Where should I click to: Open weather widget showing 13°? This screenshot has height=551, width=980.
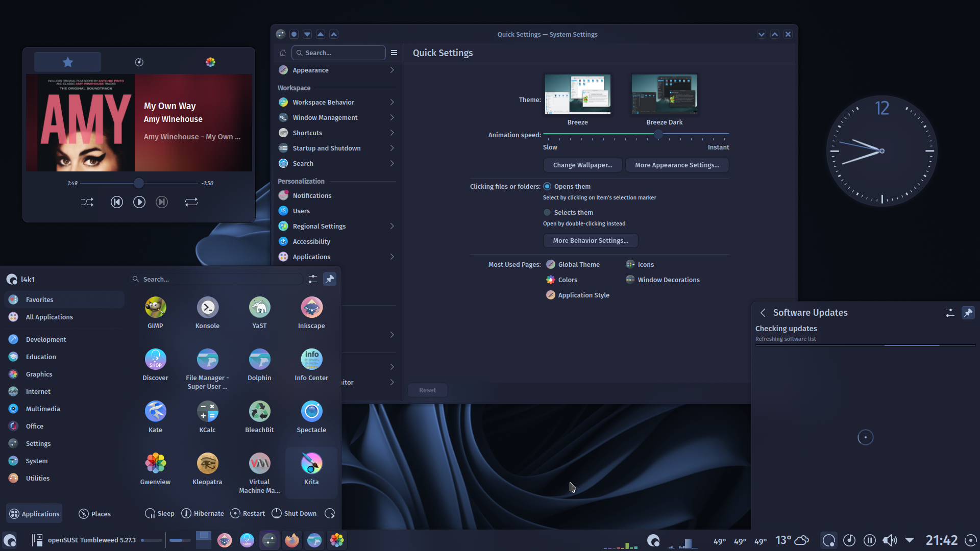pos(792,540)
